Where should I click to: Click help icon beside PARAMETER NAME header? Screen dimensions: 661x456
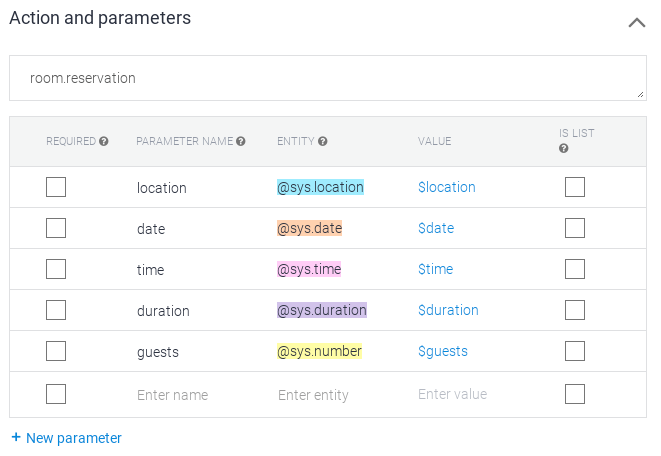(x=241, y=142)
